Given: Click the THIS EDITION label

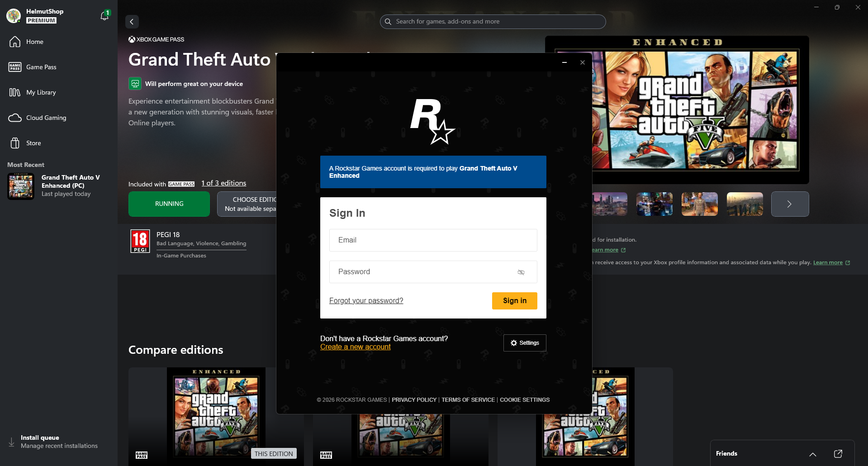Looking at the screenshot, I should (274, 454).
